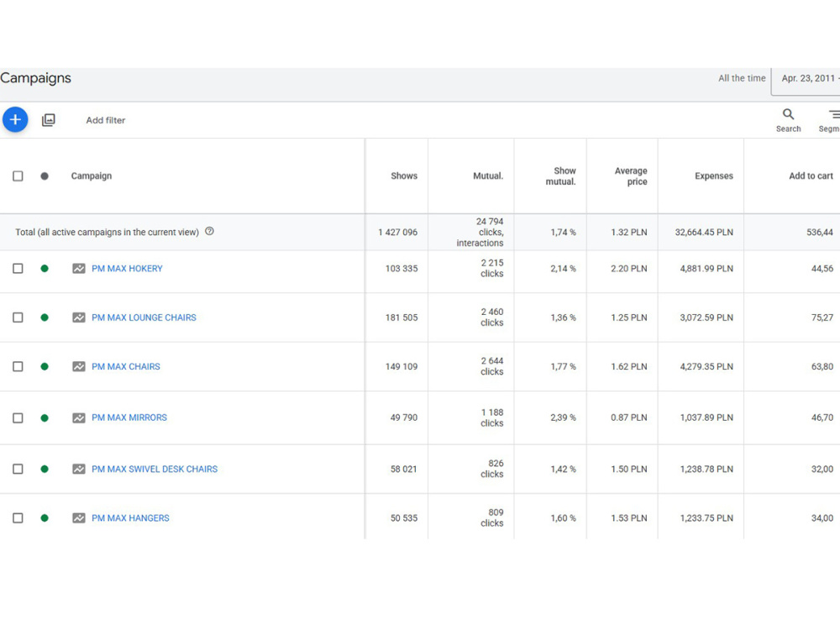The height and width of the screenshot is (630, 840).
Task: Check the PM MAX MIRRORS row checkbox
Action: coord(18,417)
